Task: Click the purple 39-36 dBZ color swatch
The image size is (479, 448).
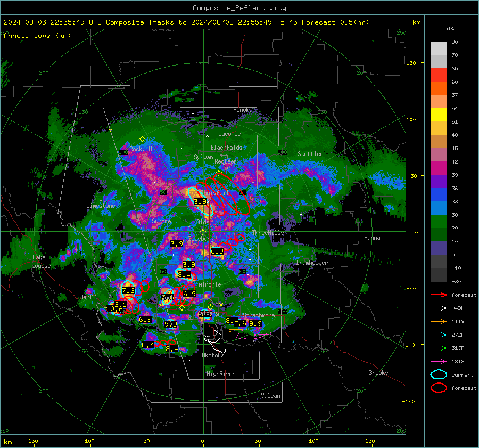Action: [x=439, y=182]
